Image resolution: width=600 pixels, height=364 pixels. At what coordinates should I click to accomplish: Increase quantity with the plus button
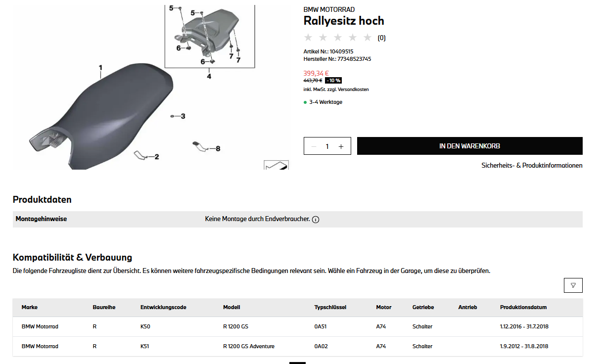pos(341,146)
